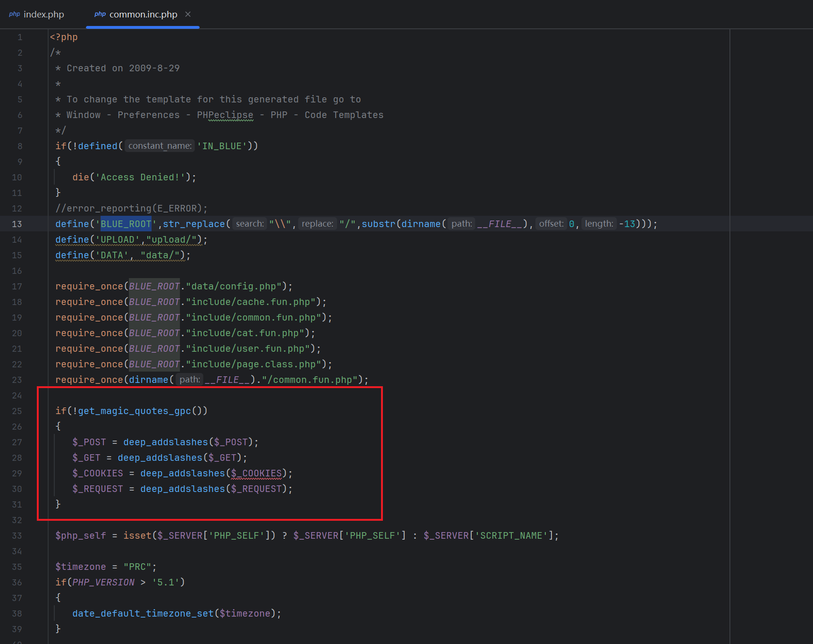Click the 'Created on 2009-8-29' comment

pyautogui.click(x=123, y=68)
